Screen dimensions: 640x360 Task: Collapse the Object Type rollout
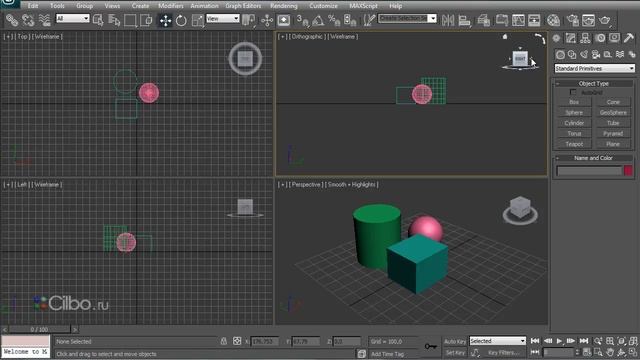594,83
